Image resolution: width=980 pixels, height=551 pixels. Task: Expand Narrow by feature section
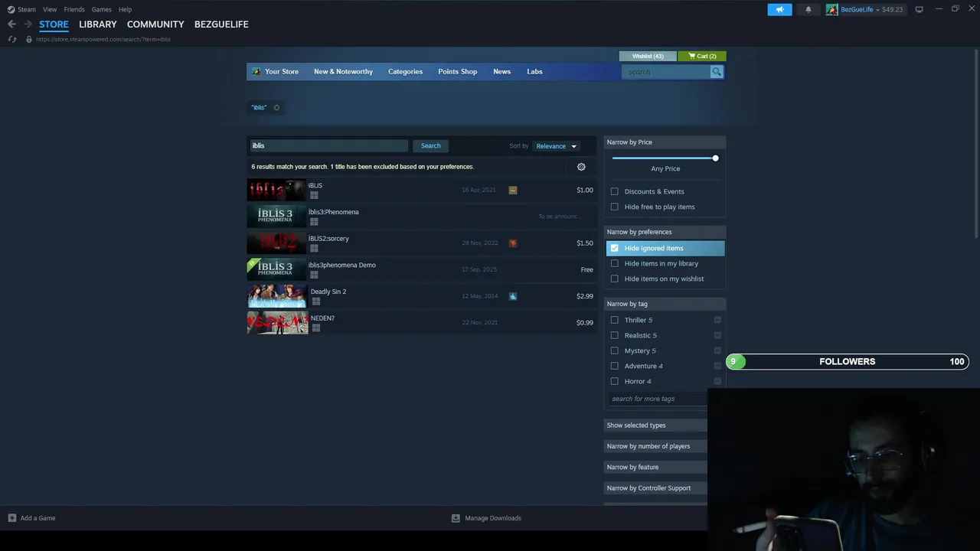tap(655, 467)
